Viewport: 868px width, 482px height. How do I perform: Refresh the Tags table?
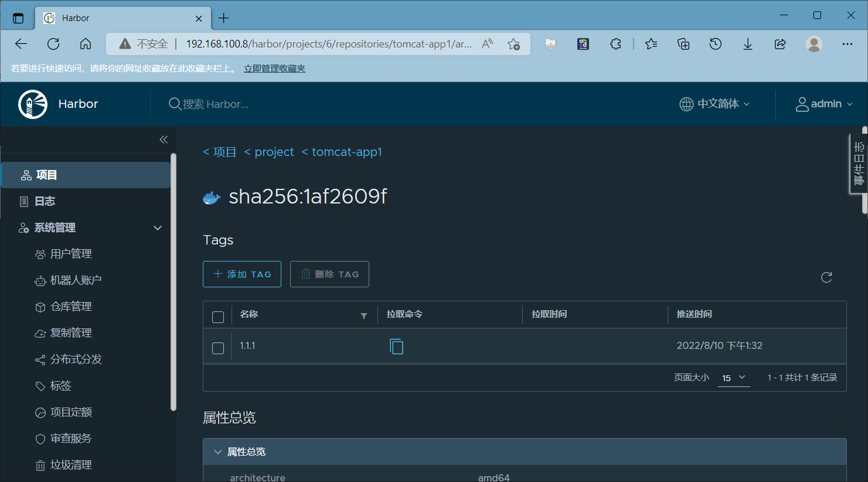(x=826, y=277)
